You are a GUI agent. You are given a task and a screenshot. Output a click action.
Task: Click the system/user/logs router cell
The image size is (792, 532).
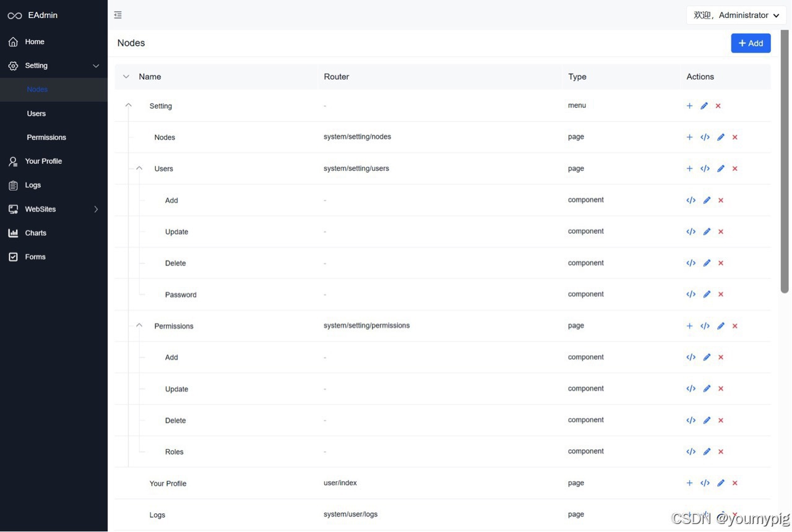tap(350, 514)
